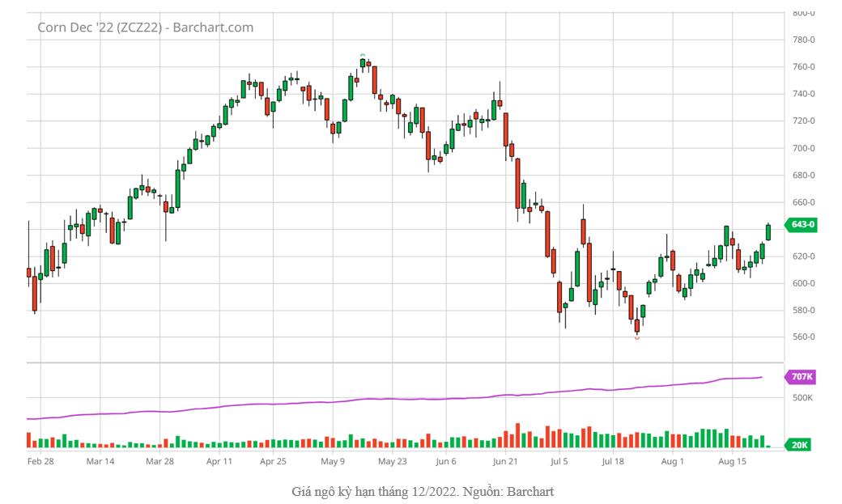Select the Feb 28 date label
842x504 pixels.
pos(40,462)
